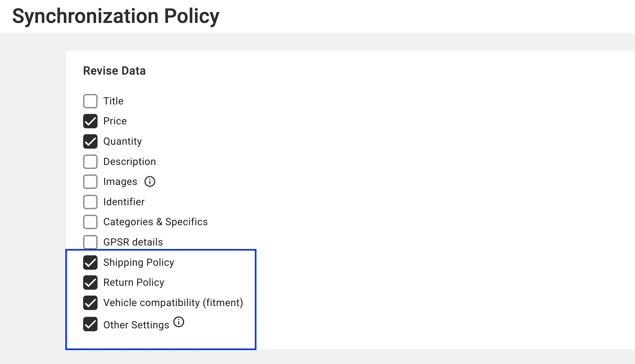Uncheck Vehicle compatibility (fitment) checkbox

click(x=90, y=303)
